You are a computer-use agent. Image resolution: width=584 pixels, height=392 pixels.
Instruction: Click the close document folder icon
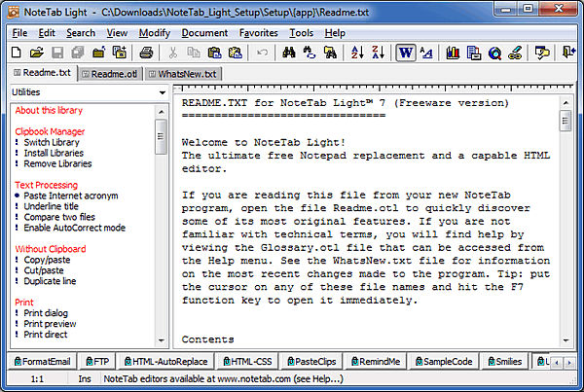pos(98,53)
